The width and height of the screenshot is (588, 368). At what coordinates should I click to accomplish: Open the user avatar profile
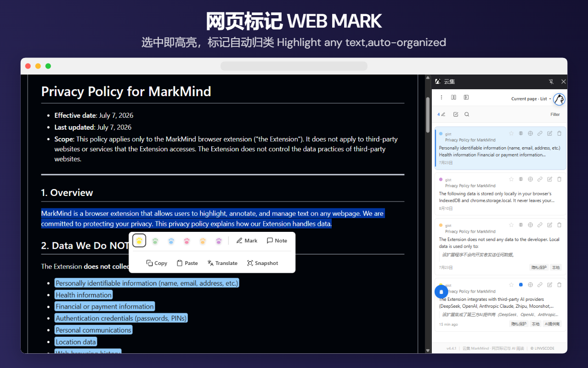coord(559,99)
